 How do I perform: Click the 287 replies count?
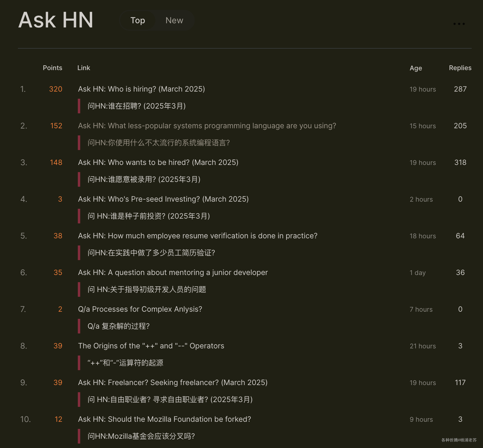coord(460,89)
